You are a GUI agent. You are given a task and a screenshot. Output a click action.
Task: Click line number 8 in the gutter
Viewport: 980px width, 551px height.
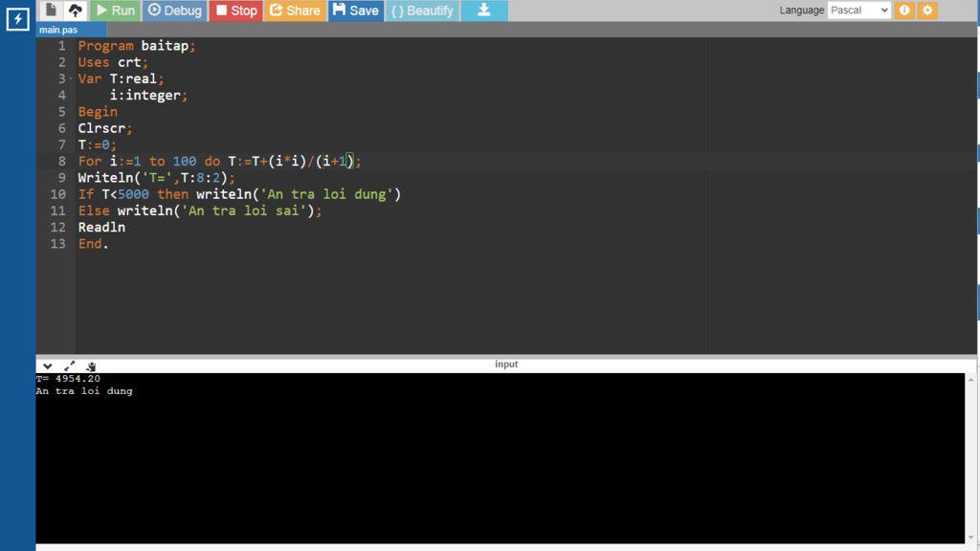pos(62,161)
